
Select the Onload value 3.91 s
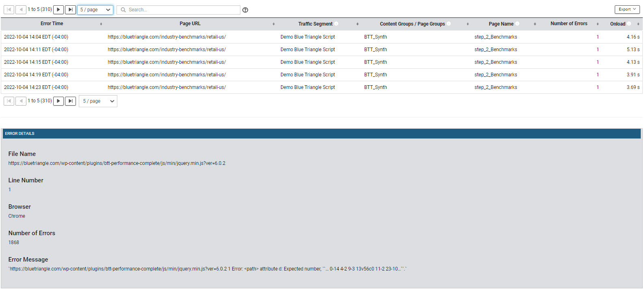point(633,75)
